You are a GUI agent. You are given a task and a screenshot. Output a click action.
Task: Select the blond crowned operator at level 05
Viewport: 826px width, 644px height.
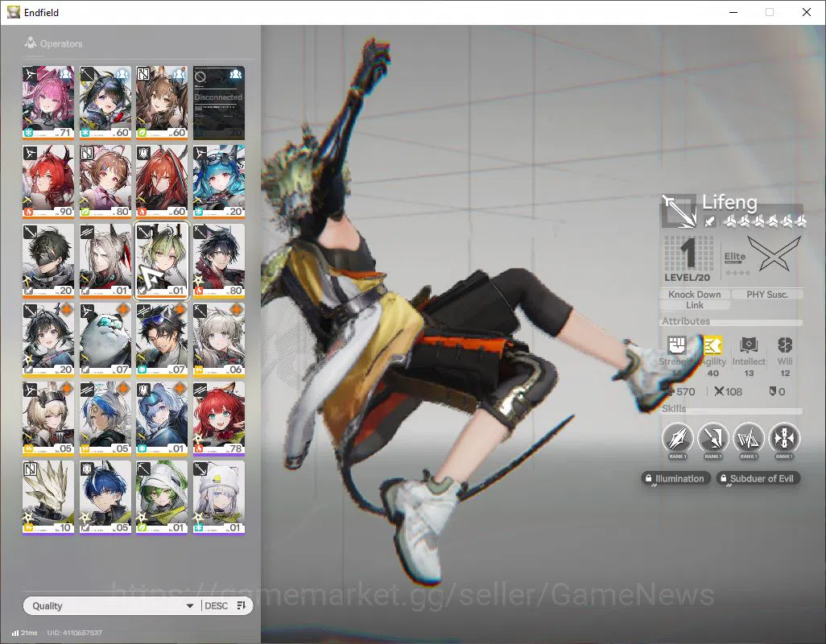point(48,419)
